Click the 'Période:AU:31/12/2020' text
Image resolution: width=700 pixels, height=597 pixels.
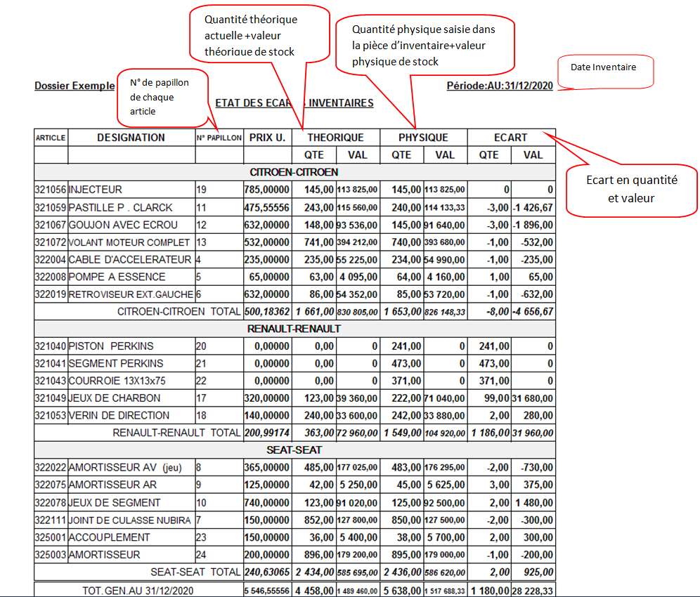click(x=500, y=86)
